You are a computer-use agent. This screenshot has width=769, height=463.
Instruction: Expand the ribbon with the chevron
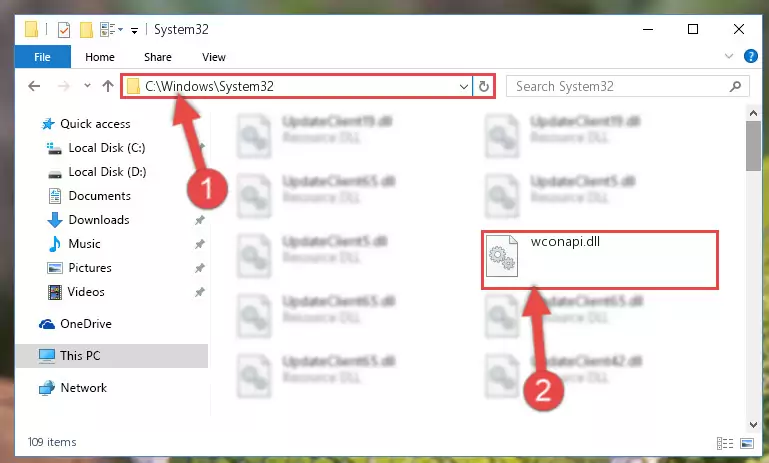pyautogui.click(x=729, y=56)
